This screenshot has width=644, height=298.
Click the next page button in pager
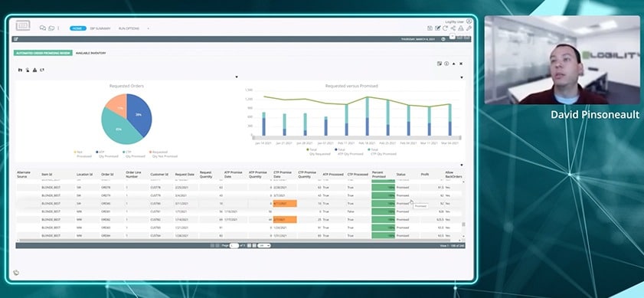[x=250, y=245]
